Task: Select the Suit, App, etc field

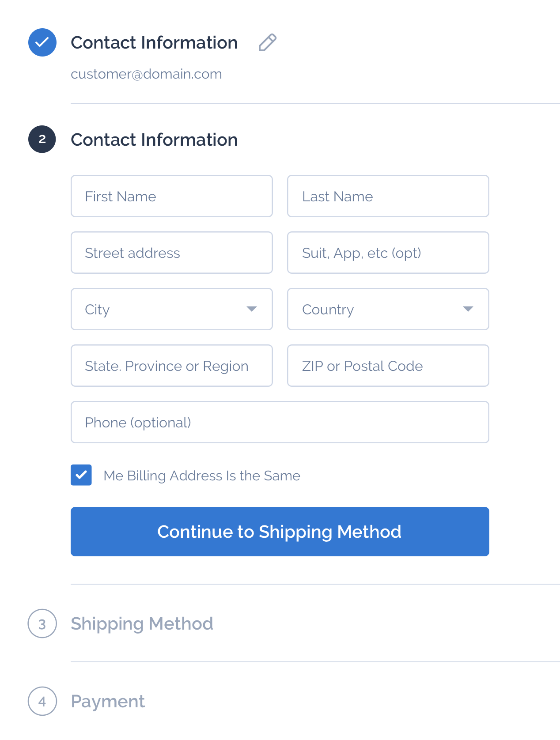Action: (388, 253)
